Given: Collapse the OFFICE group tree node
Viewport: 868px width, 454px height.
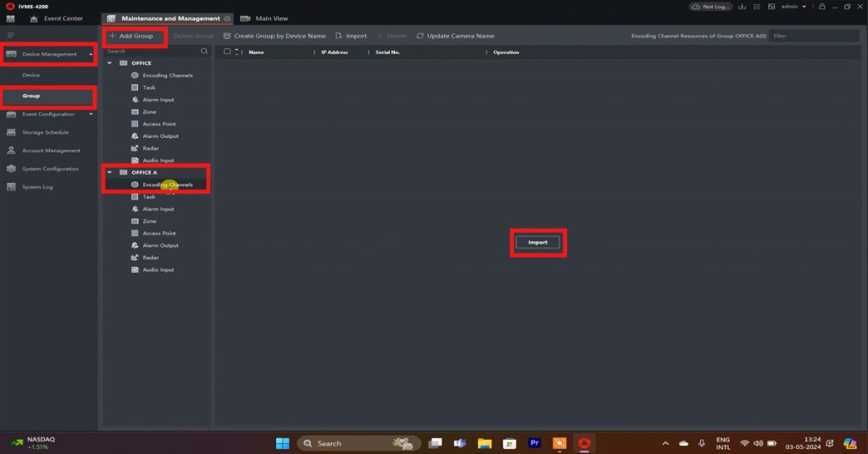Looking at the screenshot, I should click(109, 64).
